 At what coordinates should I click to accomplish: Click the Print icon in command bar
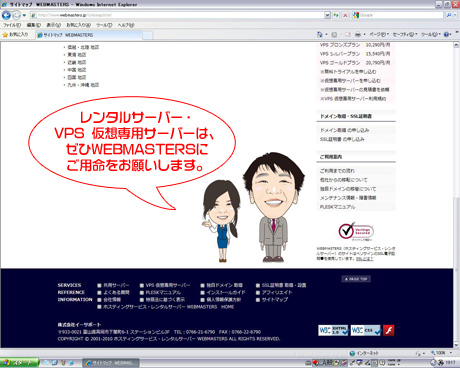point(358,34)
